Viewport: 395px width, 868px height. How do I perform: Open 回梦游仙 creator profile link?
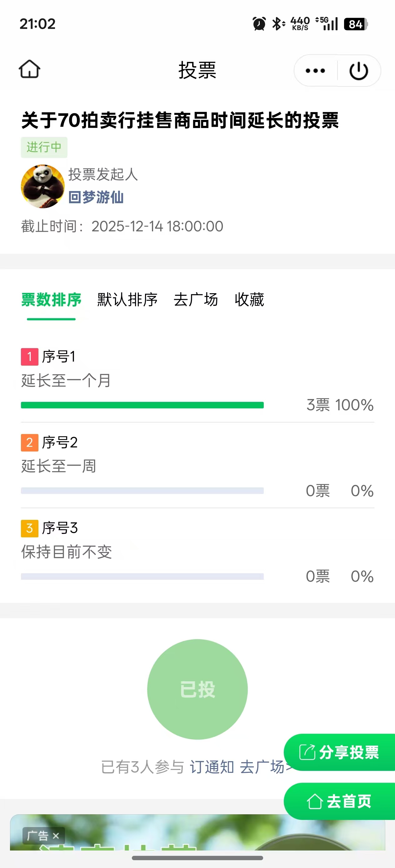pyautogui.click(x=96, y=197)
